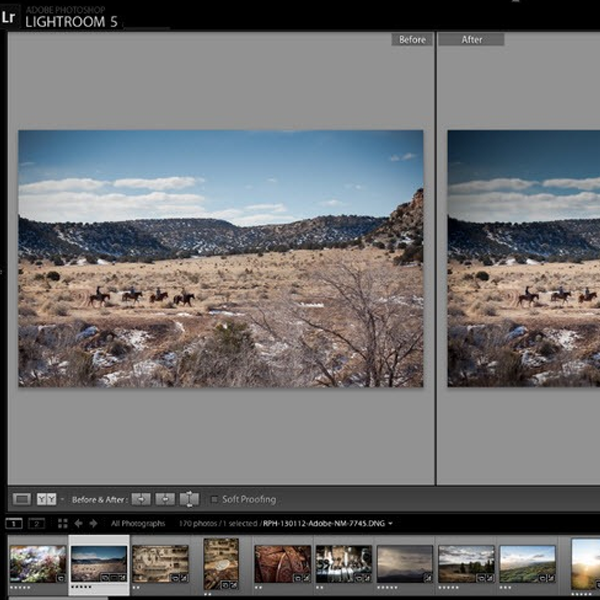600x600 pixels.
Task: Expand the filename RPH-130112 source dropdown
Action: tap(390, 523)
